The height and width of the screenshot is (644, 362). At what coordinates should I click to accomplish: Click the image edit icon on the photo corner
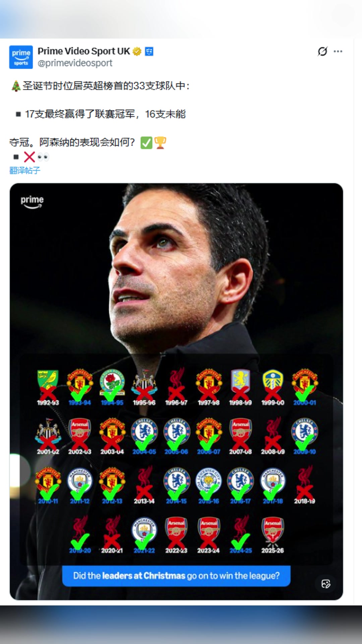326,584
